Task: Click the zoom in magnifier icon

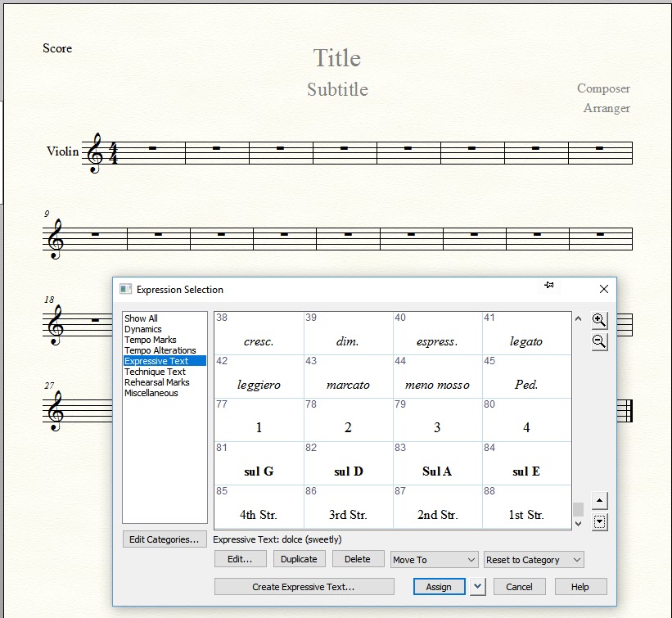Action: tap(599, 321)
